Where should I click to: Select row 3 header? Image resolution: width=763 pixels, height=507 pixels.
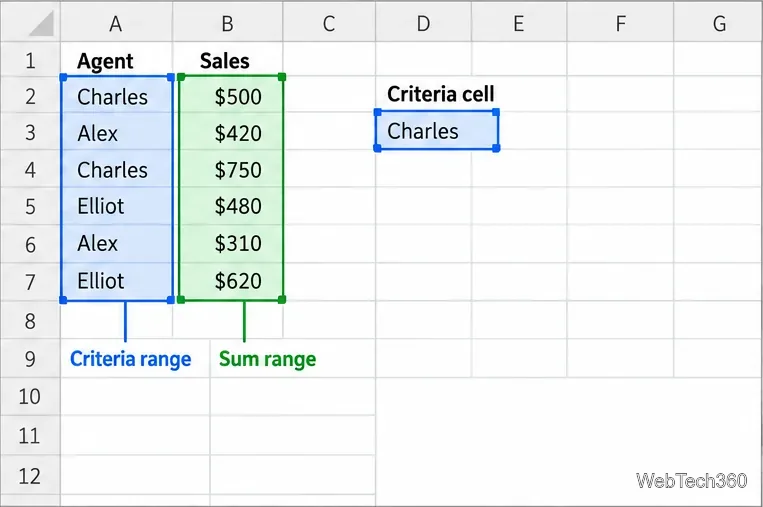click(x=30, y=132)
